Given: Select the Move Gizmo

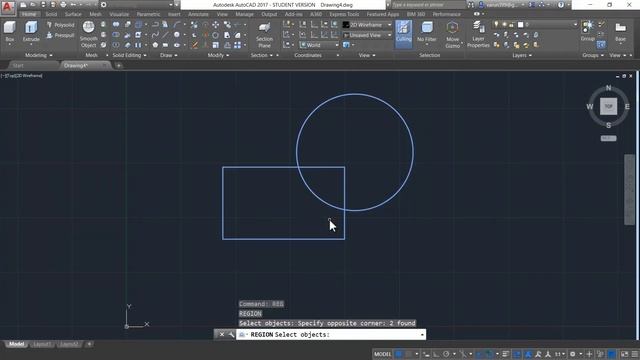Looking at the screenshot, I should 452,34.
